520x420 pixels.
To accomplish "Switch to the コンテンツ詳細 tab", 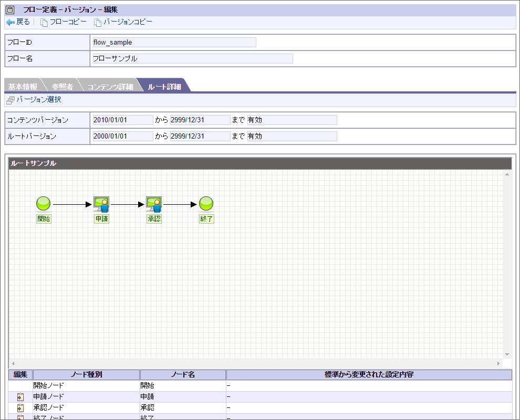I will tap(110, 87).
